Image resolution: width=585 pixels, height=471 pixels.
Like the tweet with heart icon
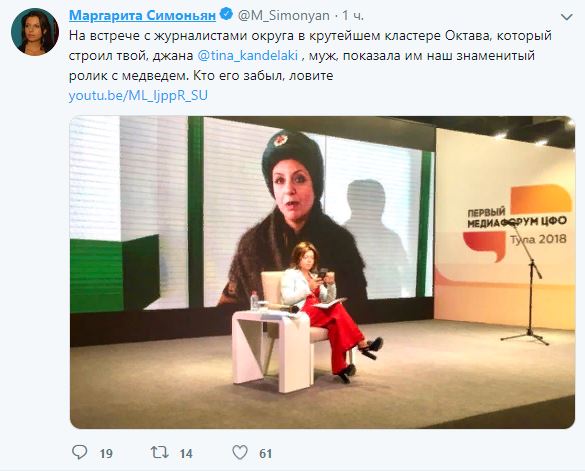tap(240, 452)
